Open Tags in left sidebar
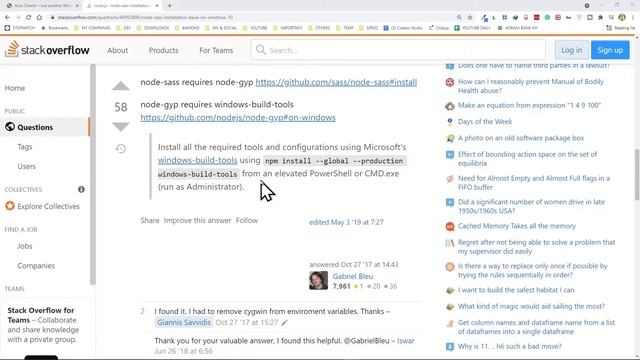The width and height of the screenshot is (640, 360). [24, 147]
